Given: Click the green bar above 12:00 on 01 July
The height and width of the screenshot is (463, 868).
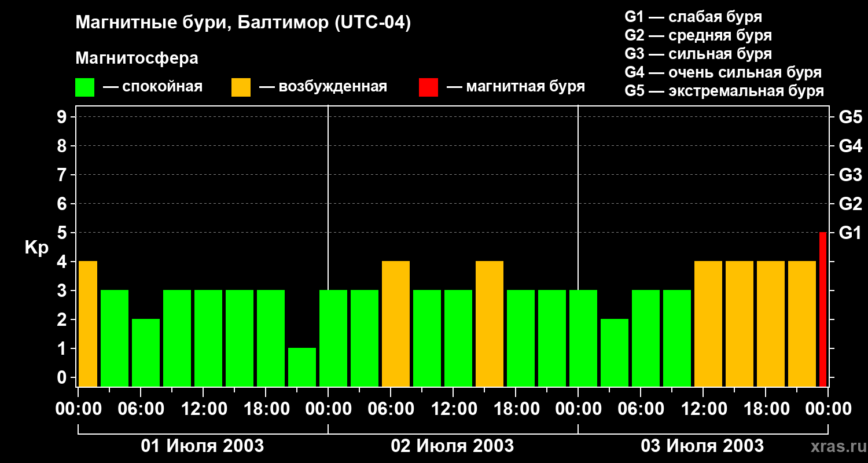Looking at the screenshot, I should [208, 338].
